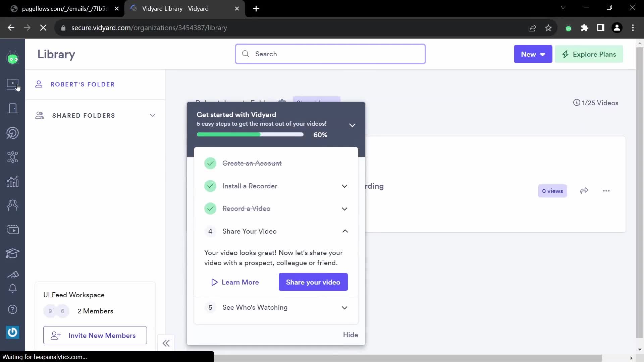Expand the Record a Video step
The height and width of the screenshot is (362, 644).
(344, 208)
